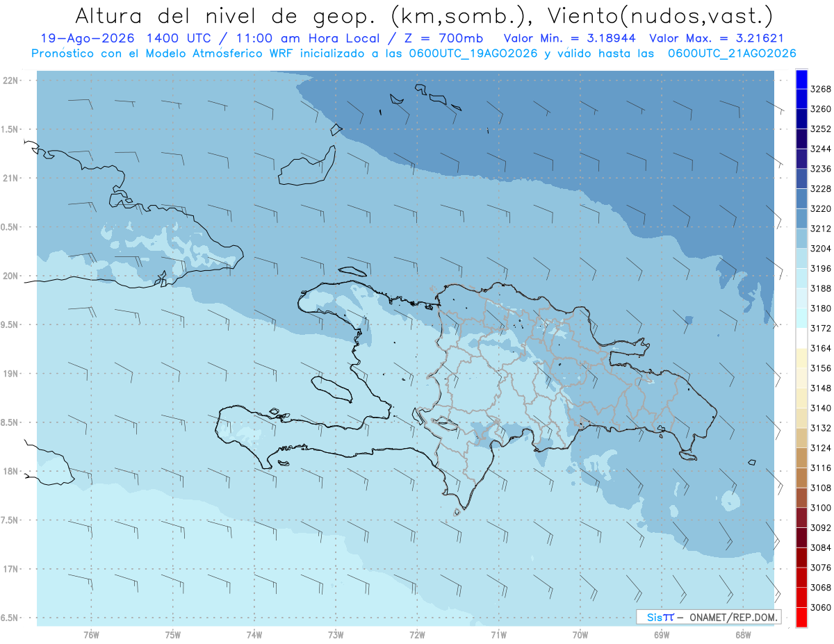This screenshot has width=834, height=644.
Task: Select the 'Valor Max. = 3.21621' text
Action: click(716, 39)
